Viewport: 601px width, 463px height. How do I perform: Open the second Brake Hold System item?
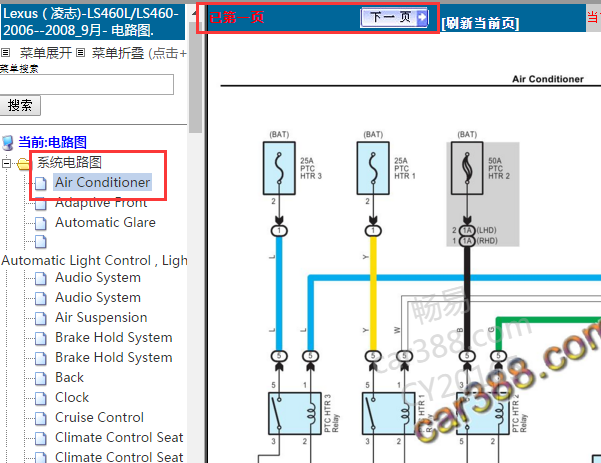(114, 357)
